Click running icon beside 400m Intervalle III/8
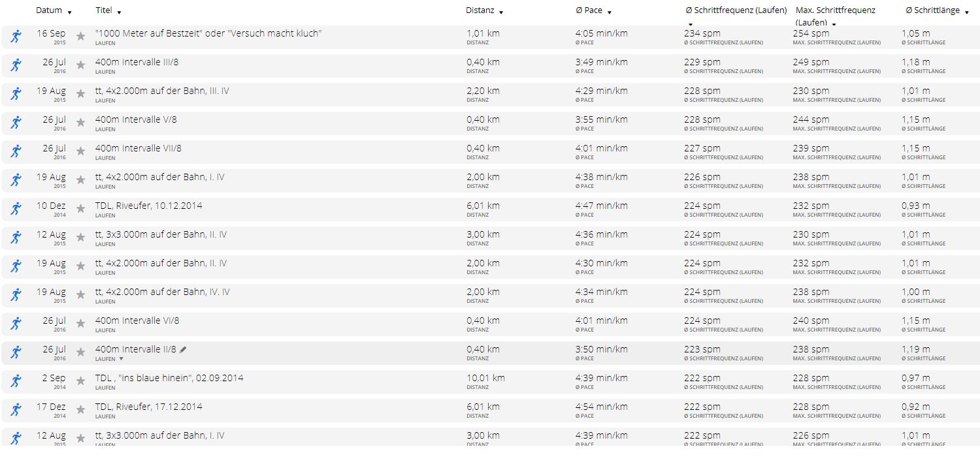980x468 pixels. 16,65
